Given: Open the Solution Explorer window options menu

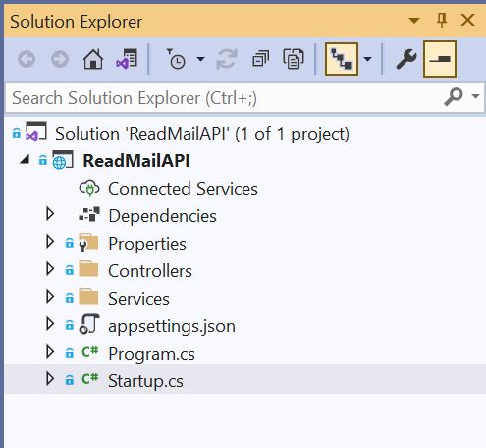Looking at the screenshot, I should click(414, 21).
